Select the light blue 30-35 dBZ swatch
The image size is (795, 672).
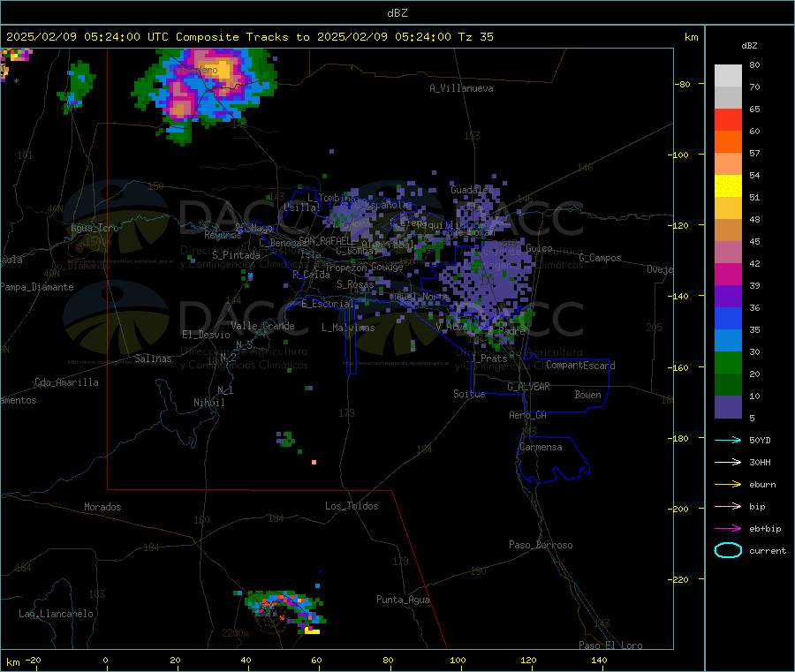(x=728, y=341)
